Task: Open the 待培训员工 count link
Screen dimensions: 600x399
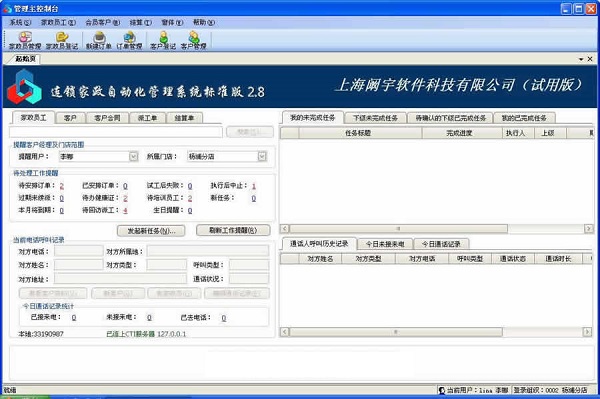Action: [x=190, y=198]
